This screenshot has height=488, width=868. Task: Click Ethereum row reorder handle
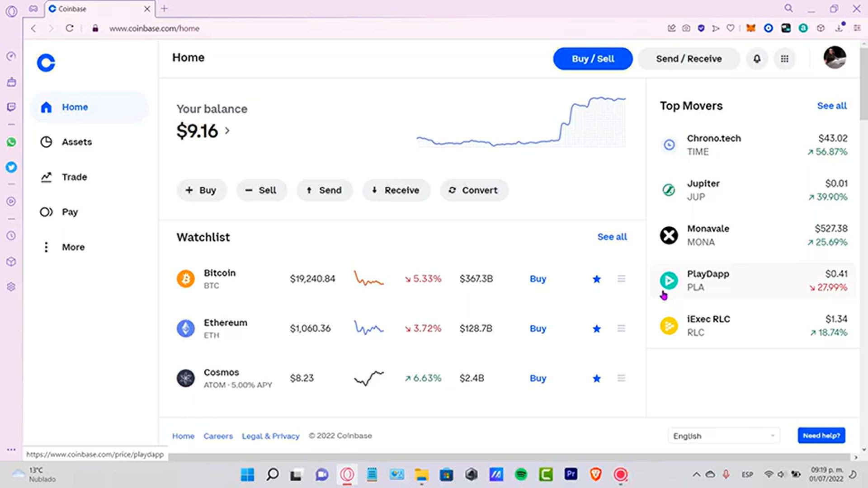pos(622,328)
